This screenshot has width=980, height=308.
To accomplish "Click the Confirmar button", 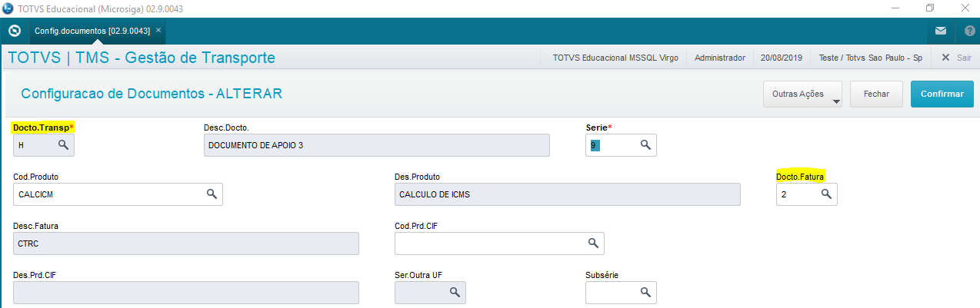I will pos(942,94).
